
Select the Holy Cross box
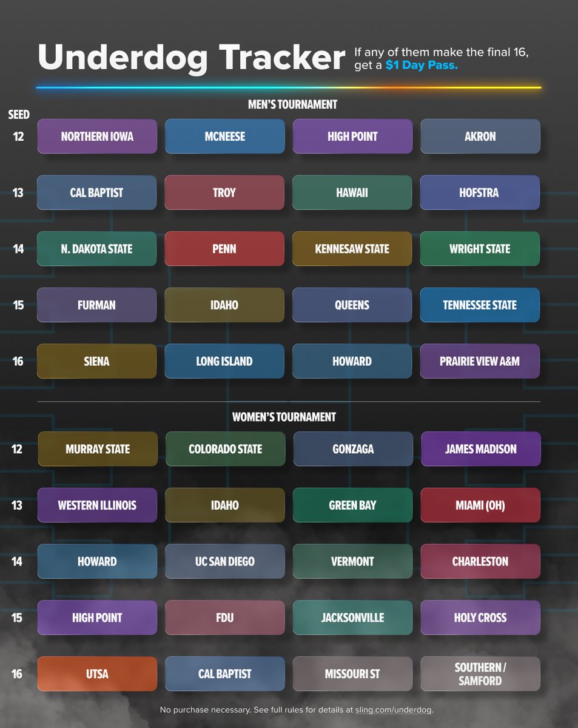pos(480,618)
